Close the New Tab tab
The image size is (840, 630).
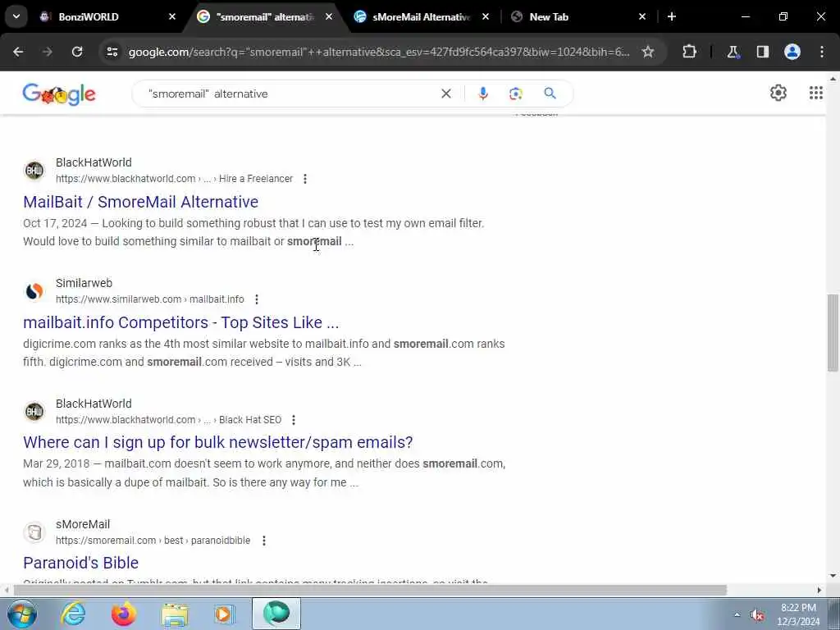point(642,17)
